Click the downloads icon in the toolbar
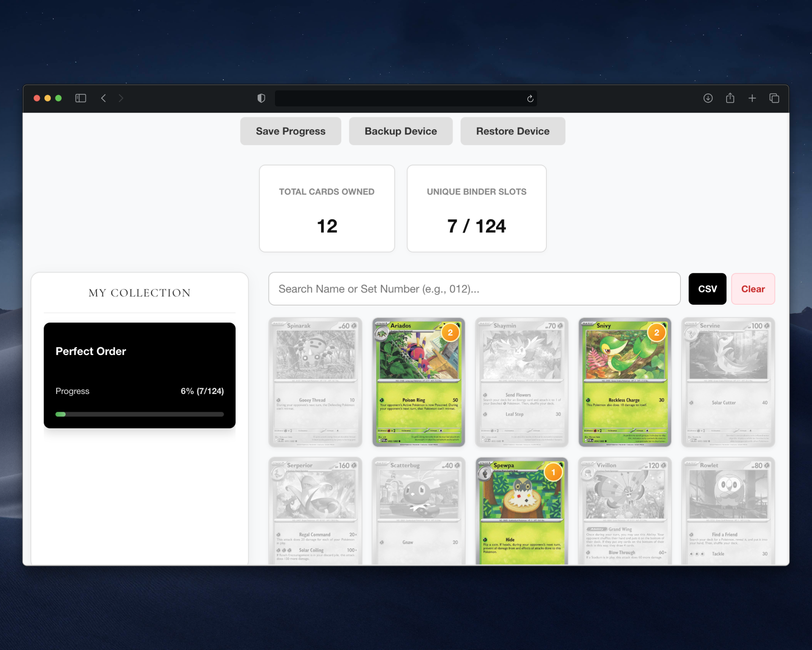The width and height of the screenshot is (812, 650). [708, 98]
